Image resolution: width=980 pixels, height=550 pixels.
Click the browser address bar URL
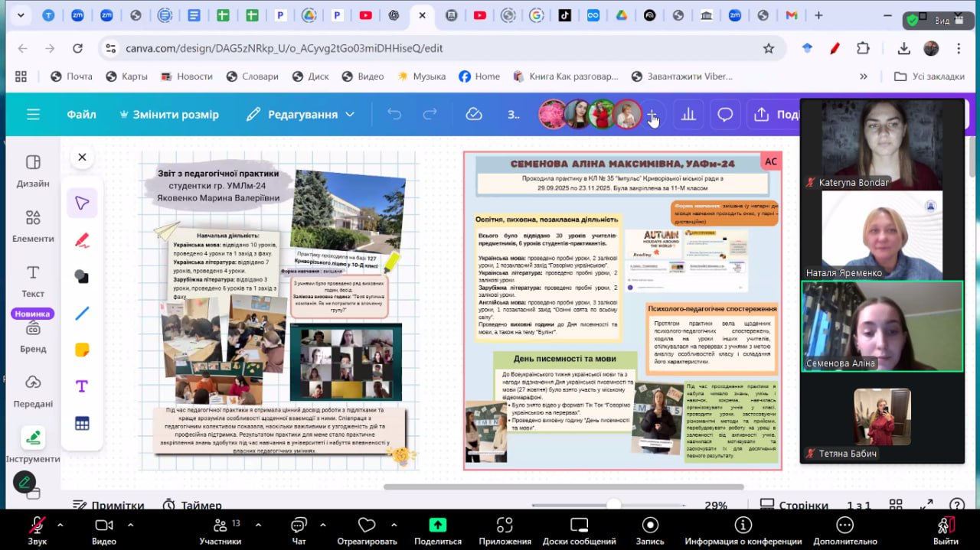(285, 48)
